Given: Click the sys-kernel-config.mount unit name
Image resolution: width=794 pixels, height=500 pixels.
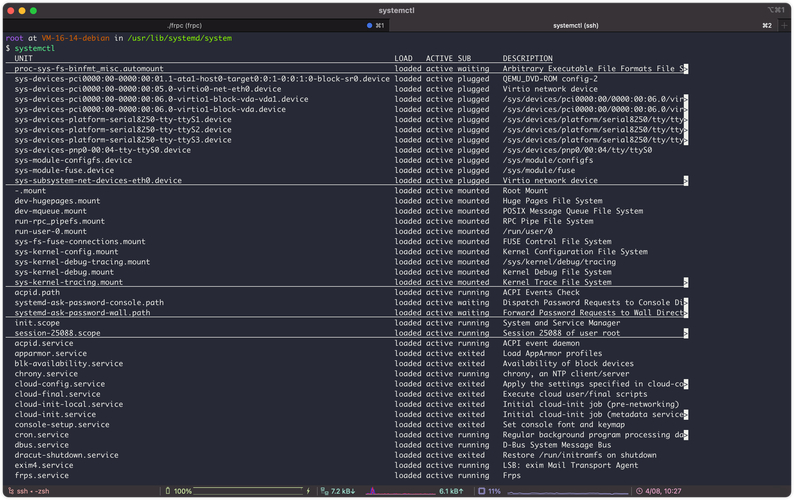Looking at the screenshot, I should click(66, 252).
